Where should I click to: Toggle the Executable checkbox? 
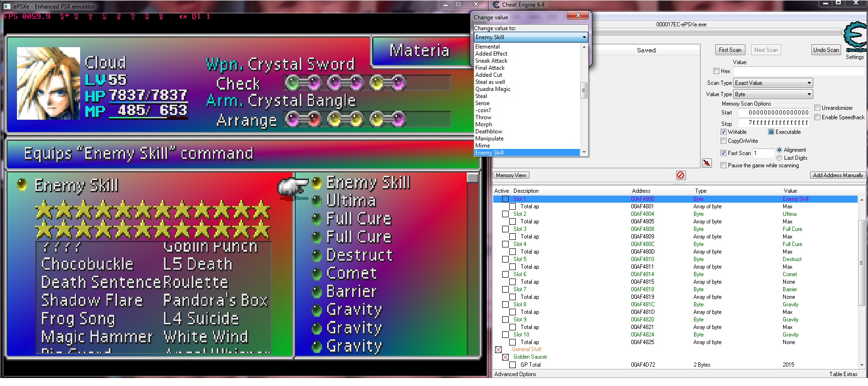click(771, 132)
